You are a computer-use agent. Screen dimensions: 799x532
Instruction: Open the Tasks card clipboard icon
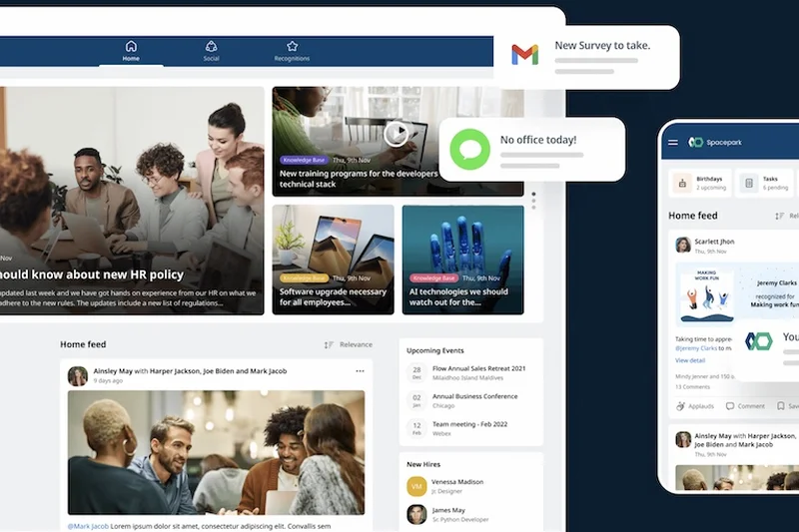click(748, 183)
